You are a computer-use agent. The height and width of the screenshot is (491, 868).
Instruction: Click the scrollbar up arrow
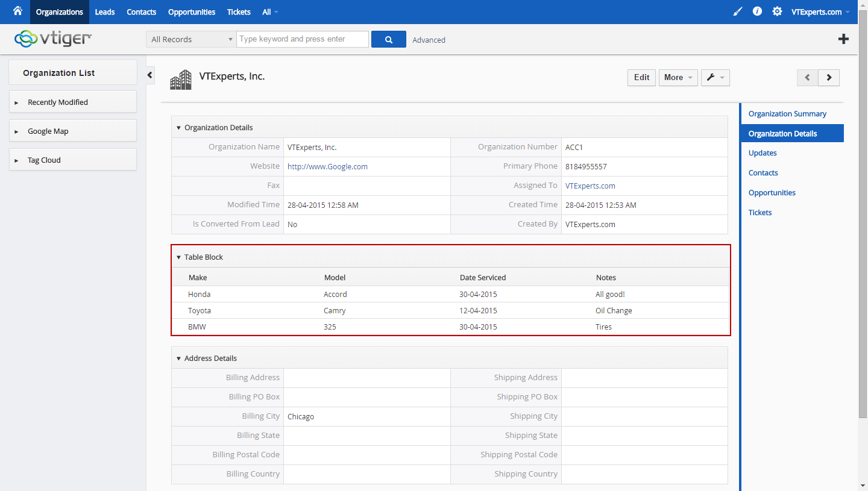[863, 4]
